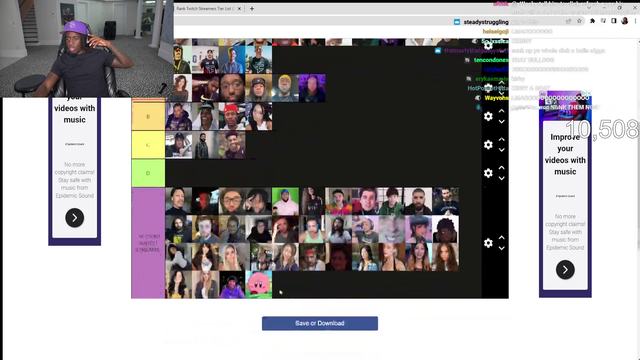Select the man in green tank top thumbnail

(312, 229)
